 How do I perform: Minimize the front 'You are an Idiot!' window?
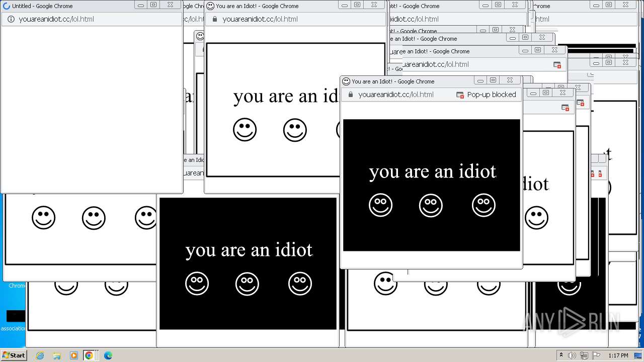pyautogui.click(x=480, y=80)
